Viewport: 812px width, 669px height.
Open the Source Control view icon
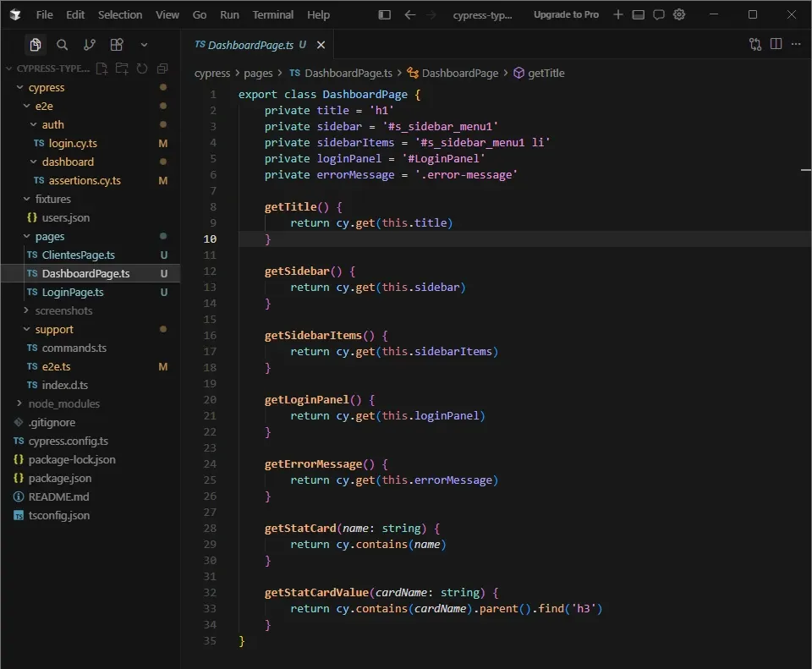tap(90, 45)
